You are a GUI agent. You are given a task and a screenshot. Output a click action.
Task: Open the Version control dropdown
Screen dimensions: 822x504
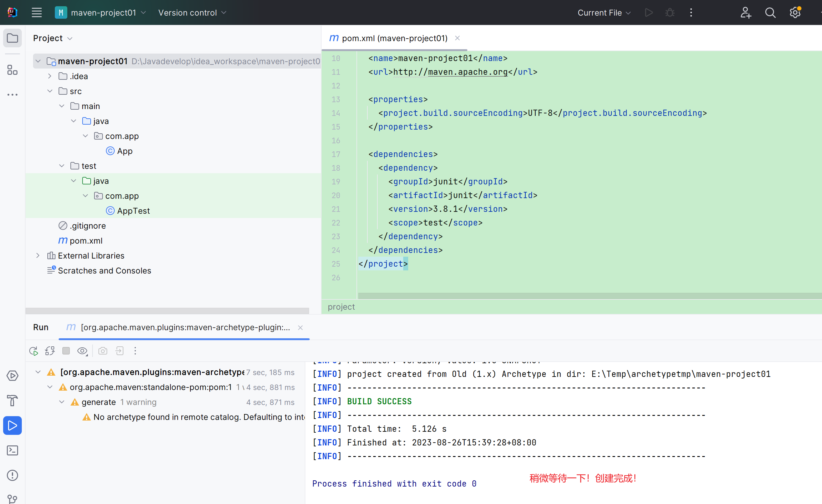point(192,13)
